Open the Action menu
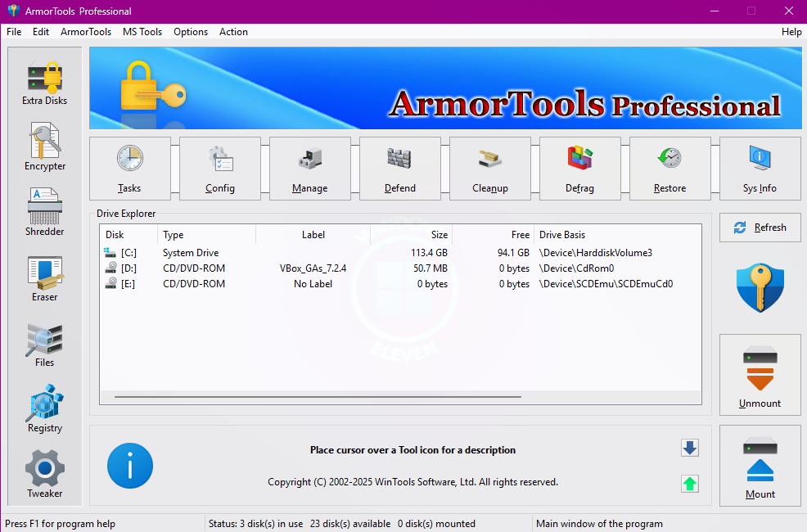This screenshot has width=807, height=532. coord(233,32)
